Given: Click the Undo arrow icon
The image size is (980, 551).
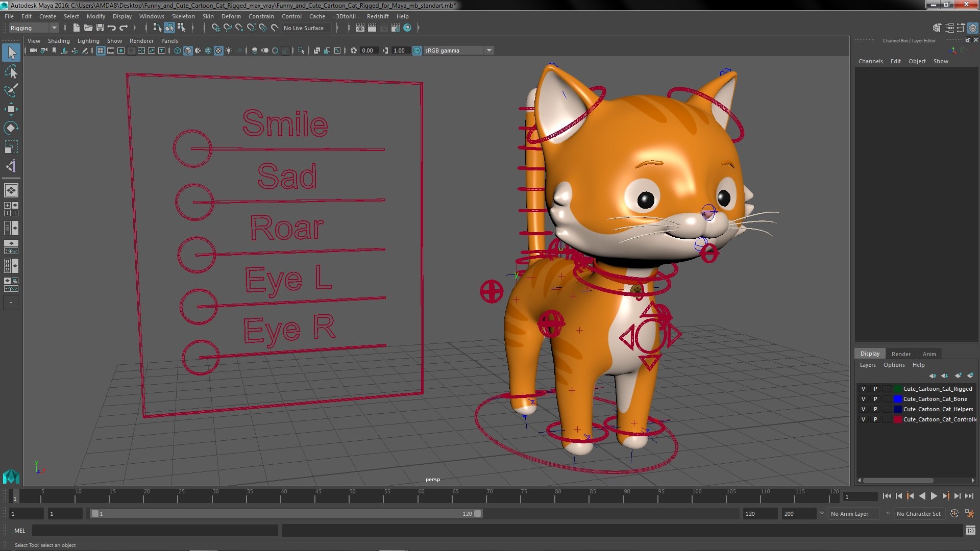Looking at the screenshot, I should point(112,28).
